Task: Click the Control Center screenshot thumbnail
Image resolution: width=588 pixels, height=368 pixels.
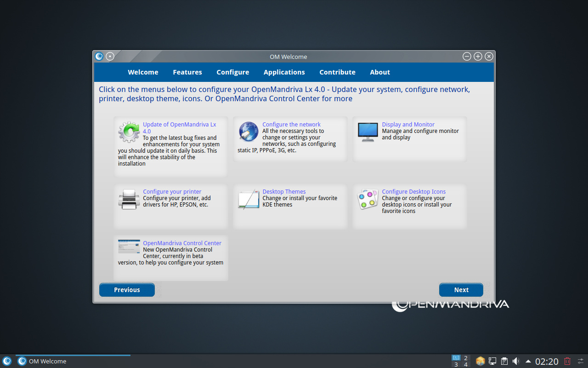Action: tap(129, 246)
